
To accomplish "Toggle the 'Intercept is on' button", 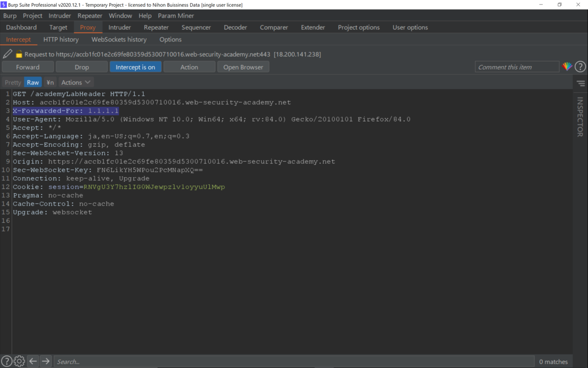I will (x=135, y=67).
